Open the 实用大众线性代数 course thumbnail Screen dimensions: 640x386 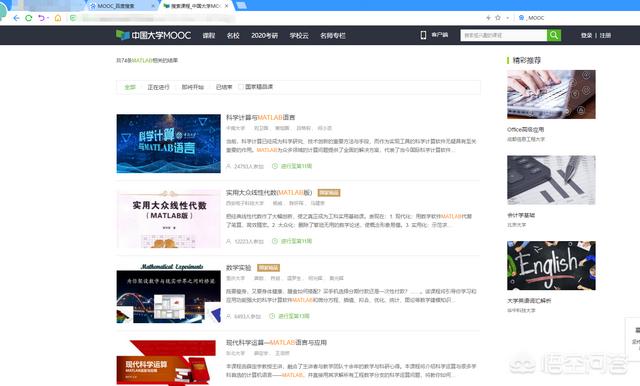tap(169, 219)
